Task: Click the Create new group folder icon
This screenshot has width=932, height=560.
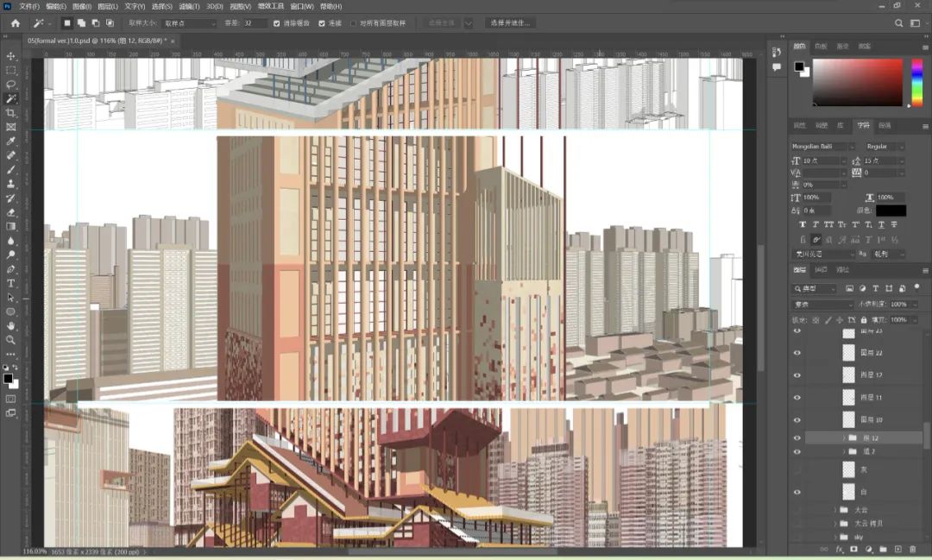Action: (x=884, y=550)
